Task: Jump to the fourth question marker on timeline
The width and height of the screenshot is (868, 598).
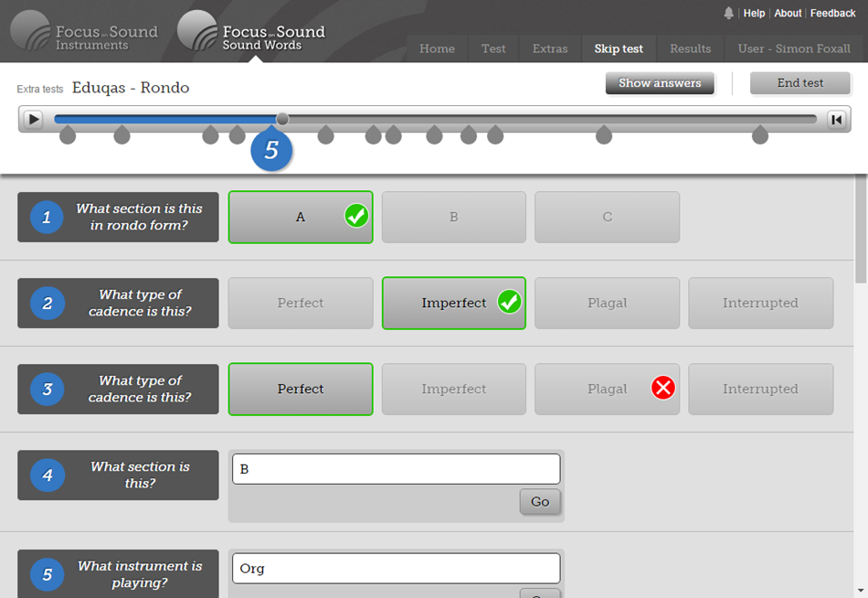Action: pos(237,134)
